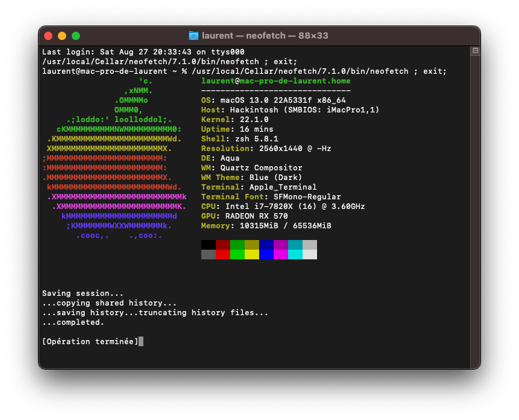Viewport: 519px width, 420px height.
Task: Click the 'OS: macOS 13.0 22A5331f x86_64' line
Action: point(274,100)
